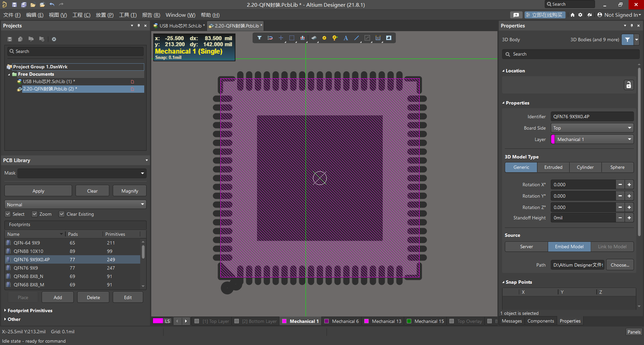Image resolution: width=644 pixels, height=345 pixels.
Task: Place a 3D body with the chip icon
Action: [x=314, y=38]
